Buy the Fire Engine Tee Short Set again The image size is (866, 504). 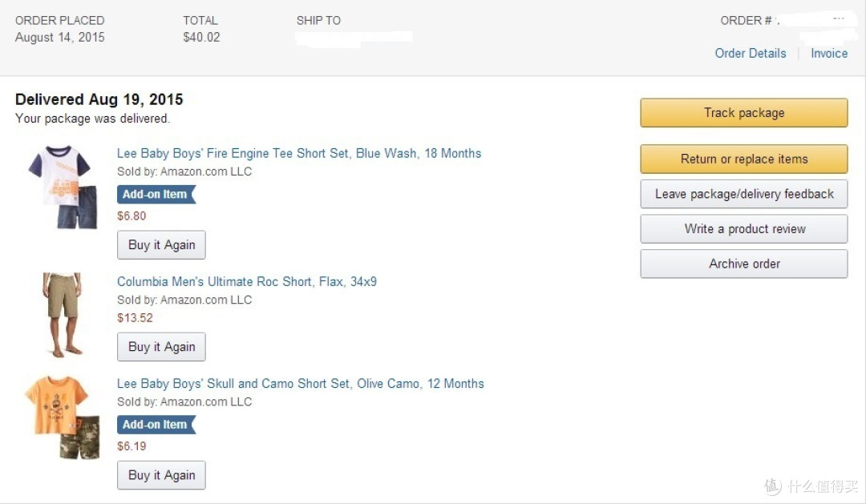pos(161,244)
